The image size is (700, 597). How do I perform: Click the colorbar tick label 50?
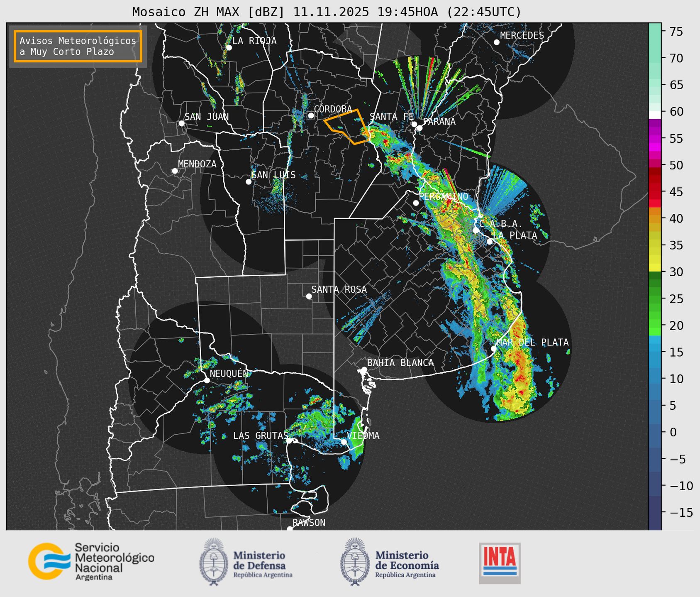[x=676, y=165]
